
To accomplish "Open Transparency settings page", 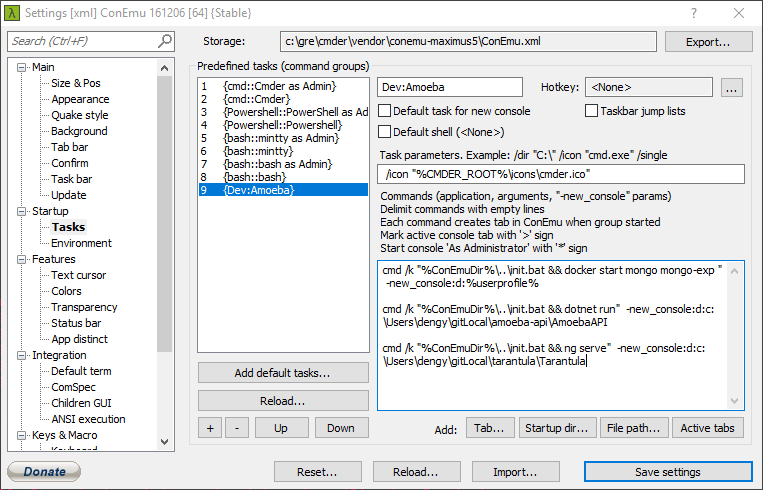I will tap(84, 308).
